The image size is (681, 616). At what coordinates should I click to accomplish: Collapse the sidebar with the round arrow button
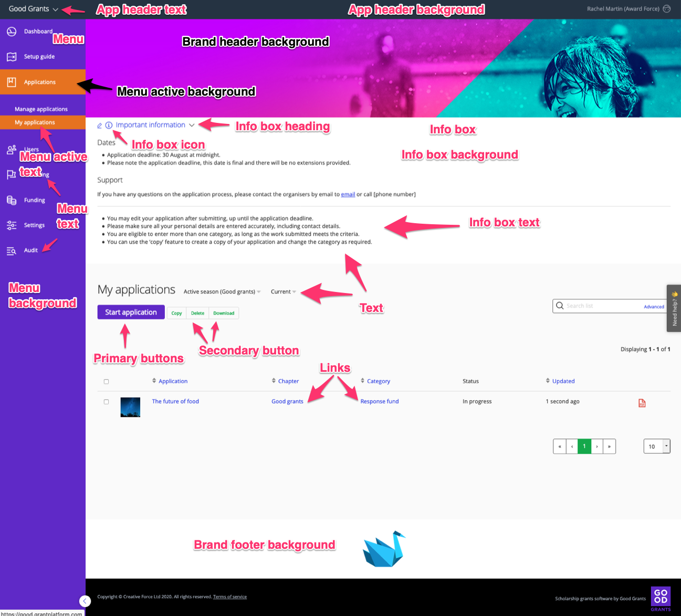pyautogui.click(x=85, y=601)
